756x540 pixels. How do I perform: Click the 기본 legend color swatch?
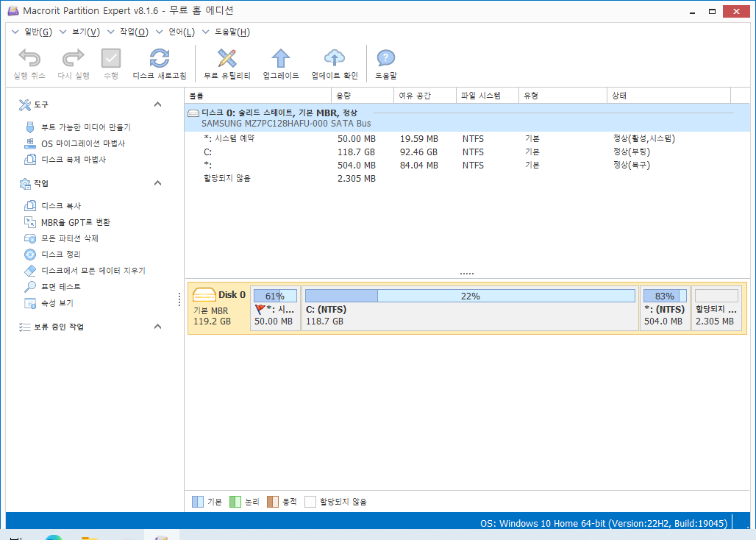pyautogui.click(x=198, y=502)
